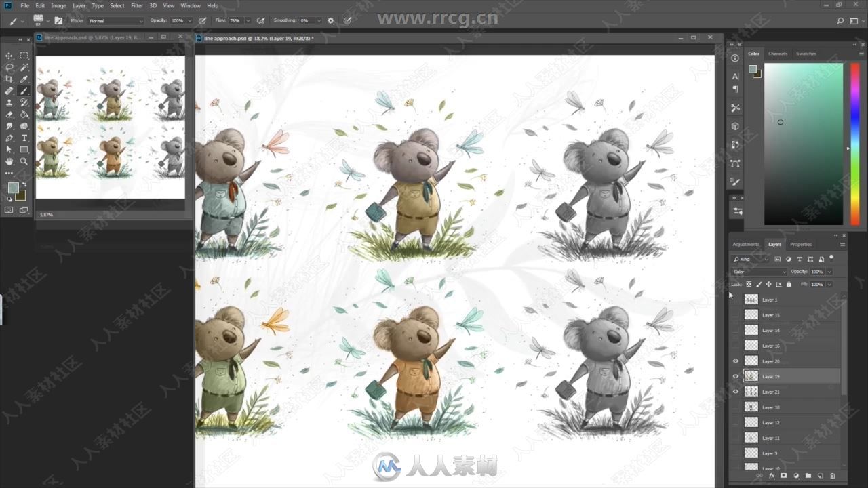This screenshot has width=868, height=488.
Task: Open the brush Mode dropdown
Action: click(115, 21)
